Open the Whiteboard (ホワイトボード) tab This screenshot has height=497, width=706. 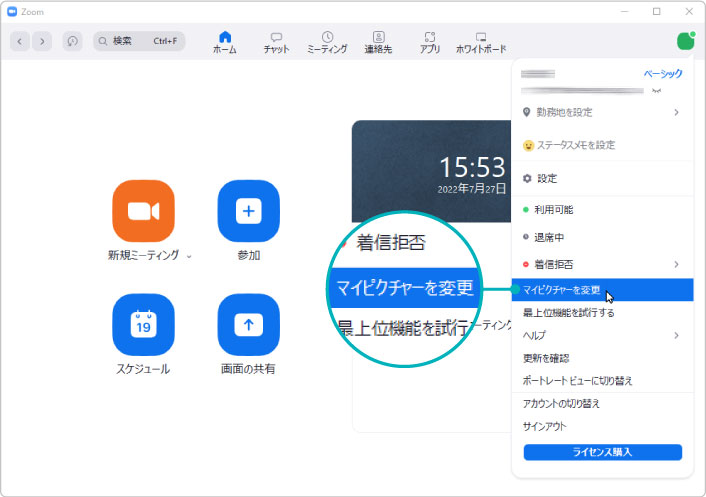click(x=481, y=42)
